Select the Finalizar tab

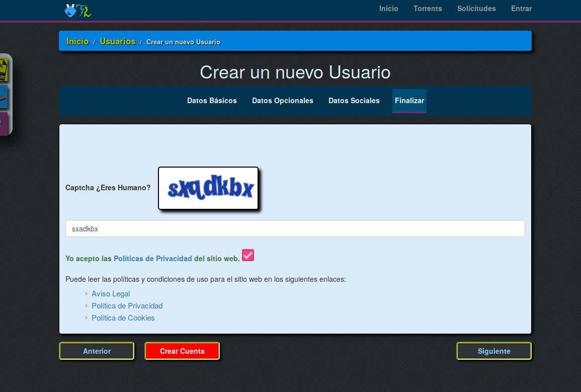409,101
